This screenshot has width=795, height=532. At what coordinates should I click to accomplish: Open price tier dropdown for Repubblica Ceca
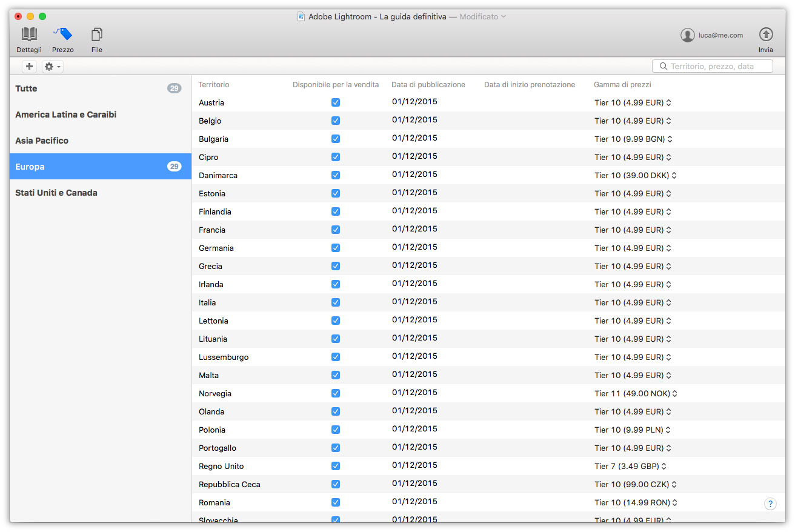[636, 484]
